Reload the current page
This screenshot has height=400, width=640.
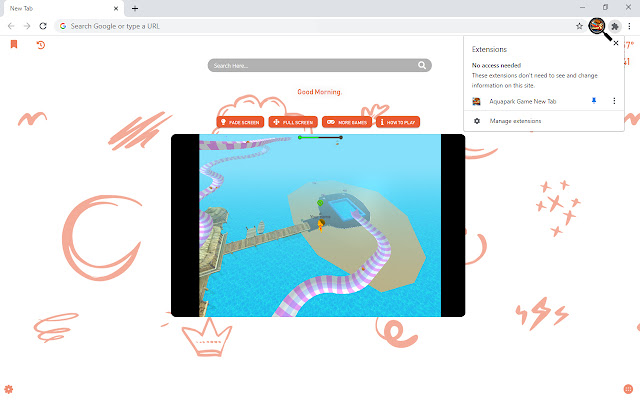click(43, 26)
